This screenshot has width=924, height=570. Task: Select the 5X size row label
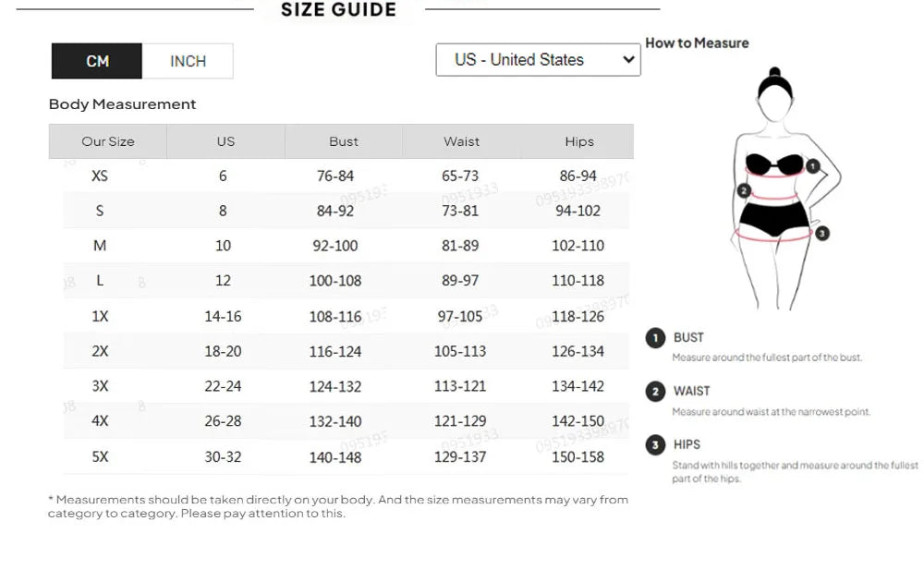(100, 456)
